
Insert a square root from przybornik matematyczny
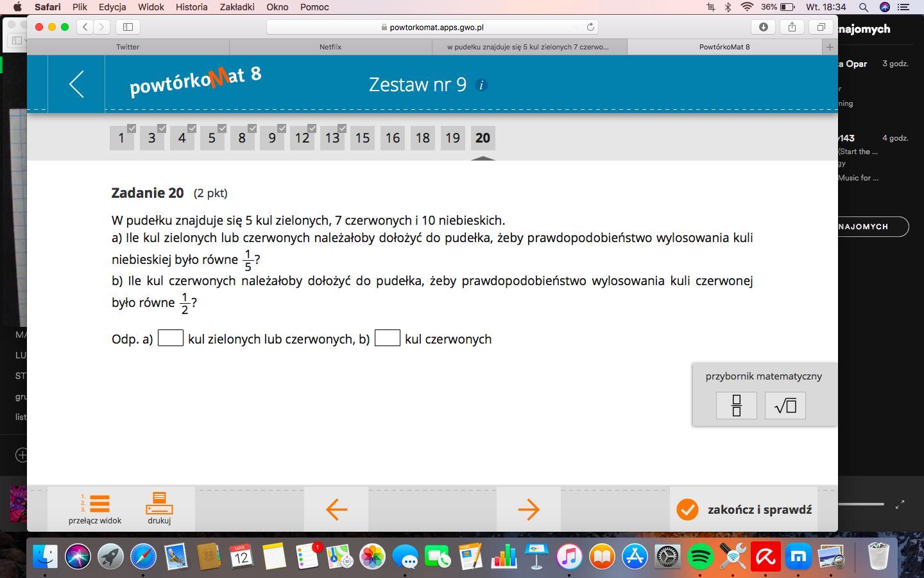pos(785,405)
